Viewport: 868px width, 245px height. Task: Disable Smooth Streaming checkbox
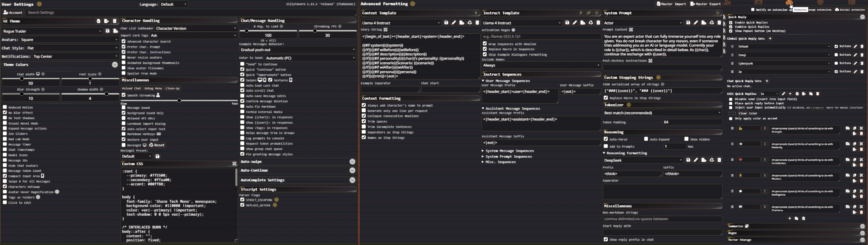point(124,95)
